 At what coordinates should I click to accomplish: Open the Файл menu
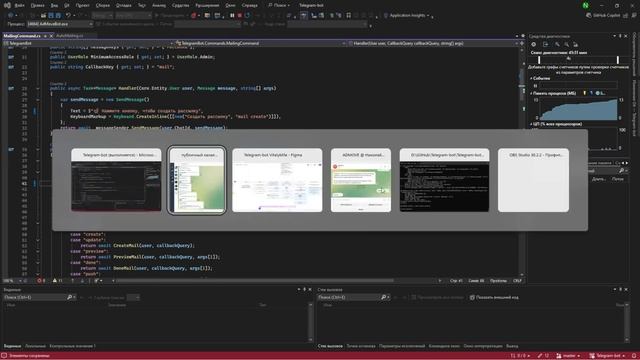pyautogui.click(x=19, y=5)
